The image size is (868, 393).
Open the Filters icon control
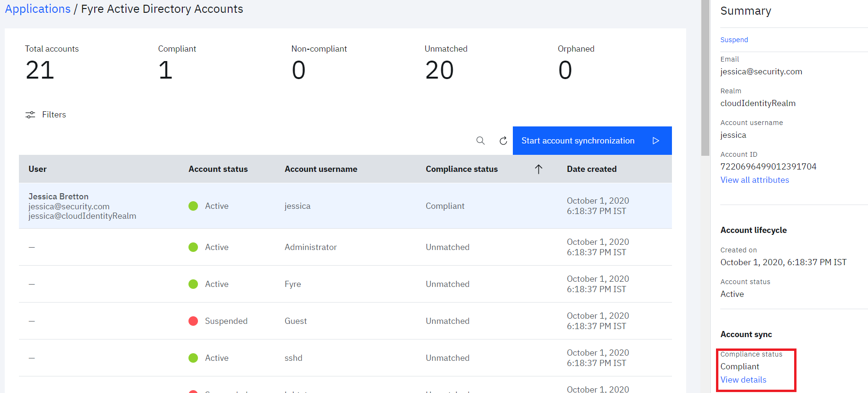[30, 115]
